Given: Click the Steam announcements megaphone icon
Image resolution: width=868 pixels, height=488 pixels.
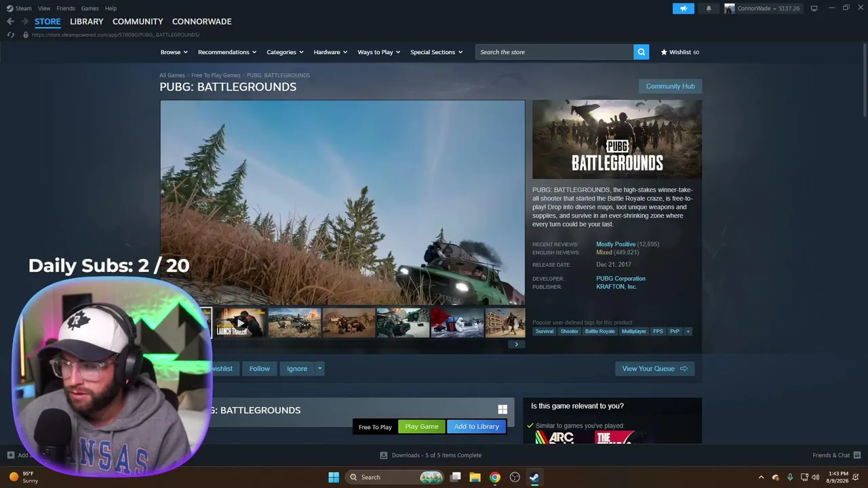Looking at the screenshot, I should (684, 8).
